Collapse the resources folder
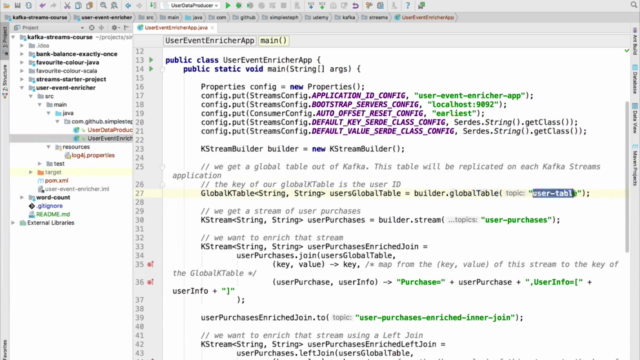Screen dimensions: 640x360 tap(49, 147)
